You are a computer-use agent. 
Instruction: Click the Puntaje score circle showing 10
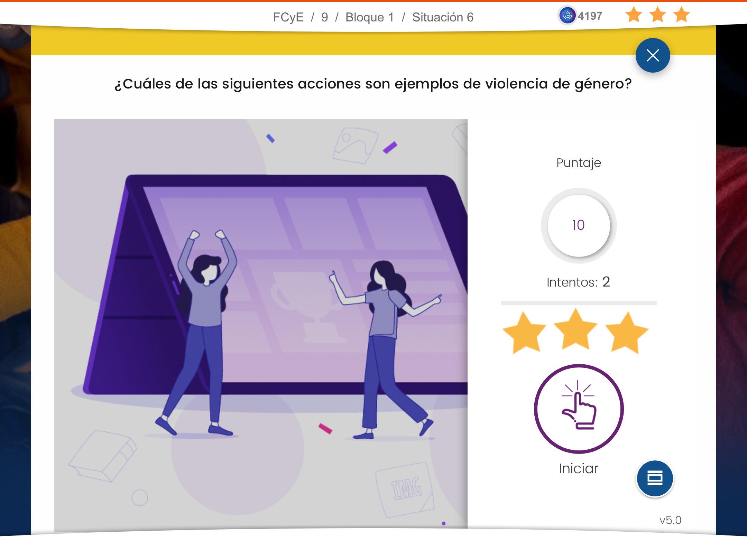pyautogui.click(x=579, y=225)
